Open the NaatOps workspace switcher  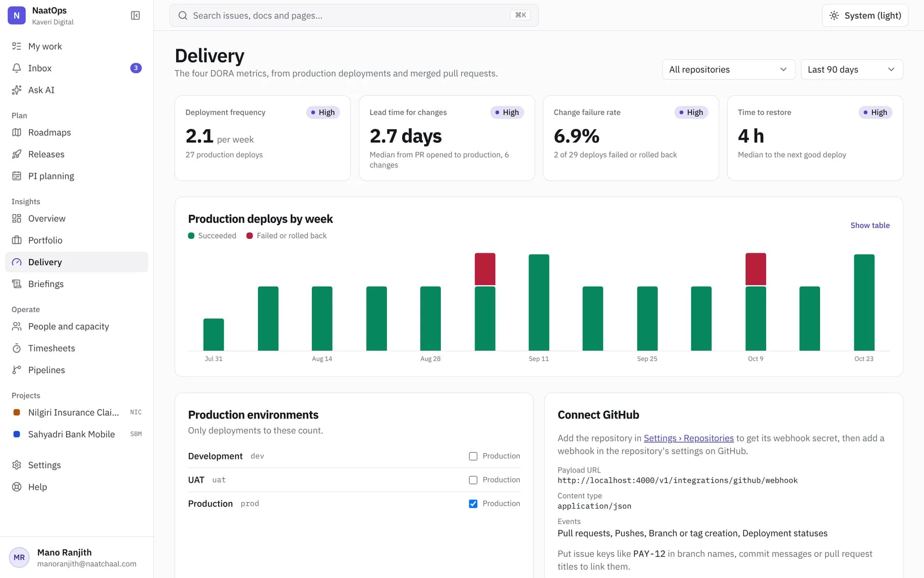pyautogui.click(x=41, y=15)
